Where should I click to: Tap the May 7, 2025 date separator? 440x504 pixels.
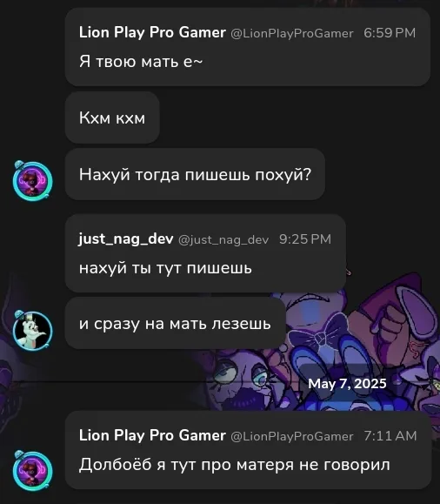coord(347,384)
